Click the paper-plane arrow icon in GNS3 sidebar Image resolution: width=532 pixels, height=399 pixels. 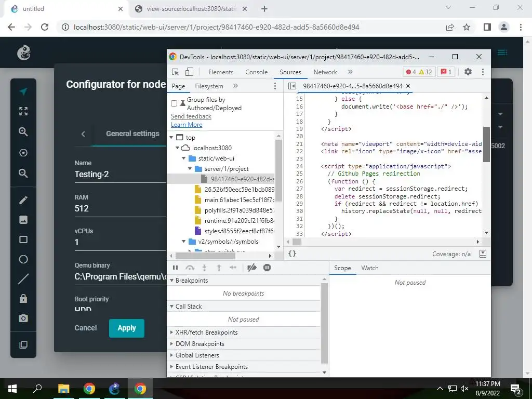[x=23, y=91]
